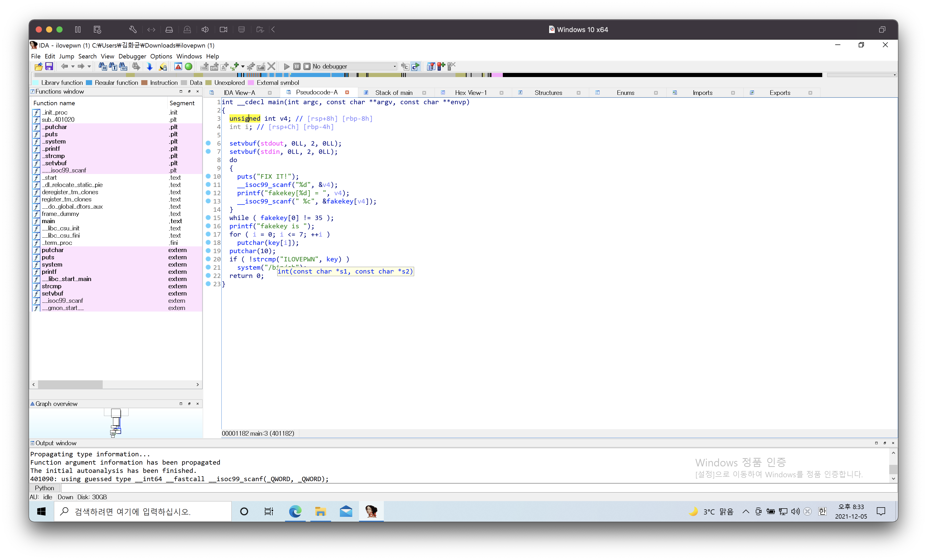Open the Debugger menu
The height and width of the screenshot is (560, 927).
pyautogui.click(x=132, y=56)
